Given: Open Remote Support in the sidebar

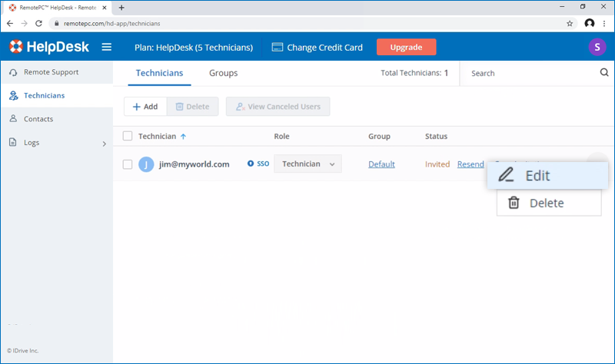Looking at the screenshot, I should click(x=51, y=72).
